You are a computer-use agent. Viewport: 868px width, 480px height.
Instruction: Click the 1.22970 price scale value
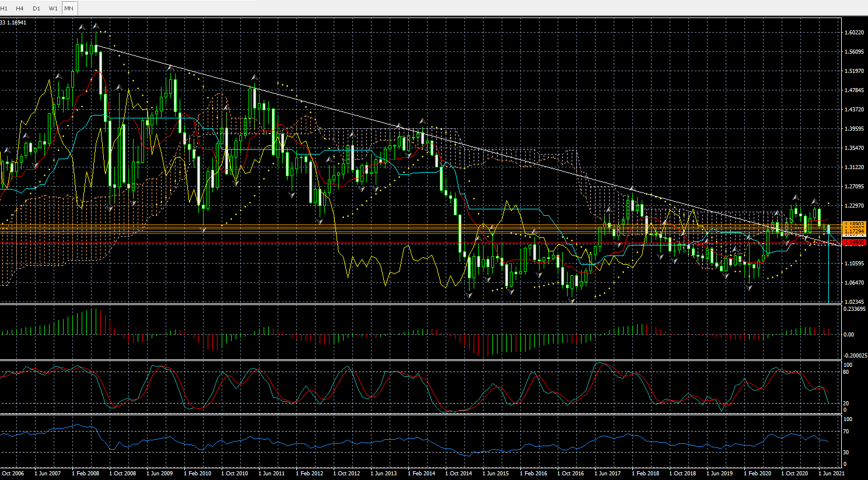coord(854,206)
